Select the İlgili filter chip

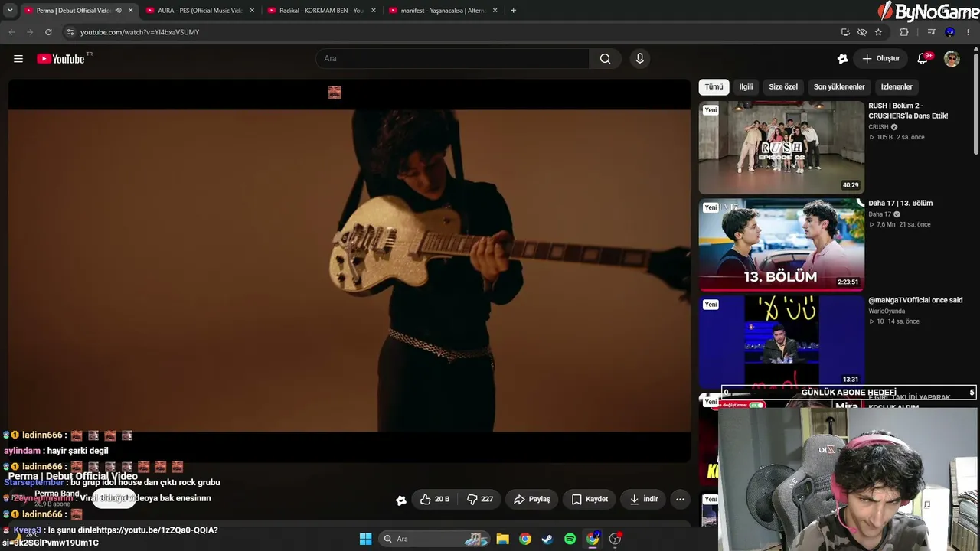[x=746, y=87]
